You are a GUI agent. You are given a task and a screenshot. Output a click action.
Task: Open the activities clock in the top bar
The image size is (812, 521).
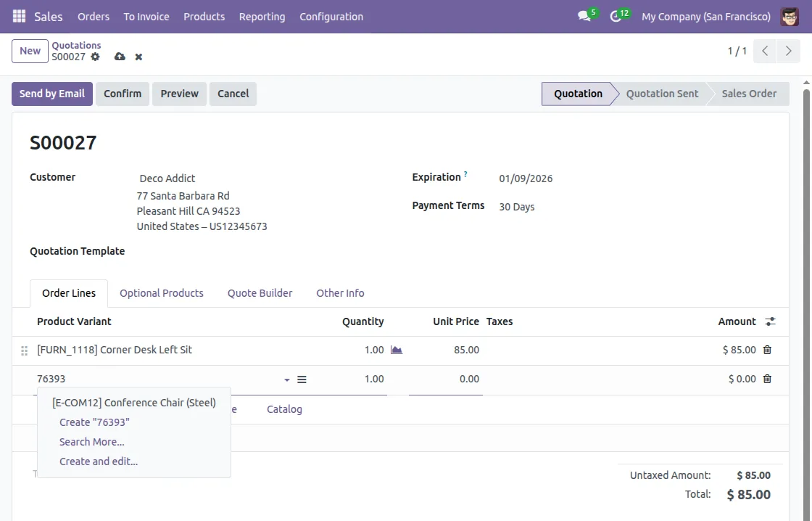(616, 16)
